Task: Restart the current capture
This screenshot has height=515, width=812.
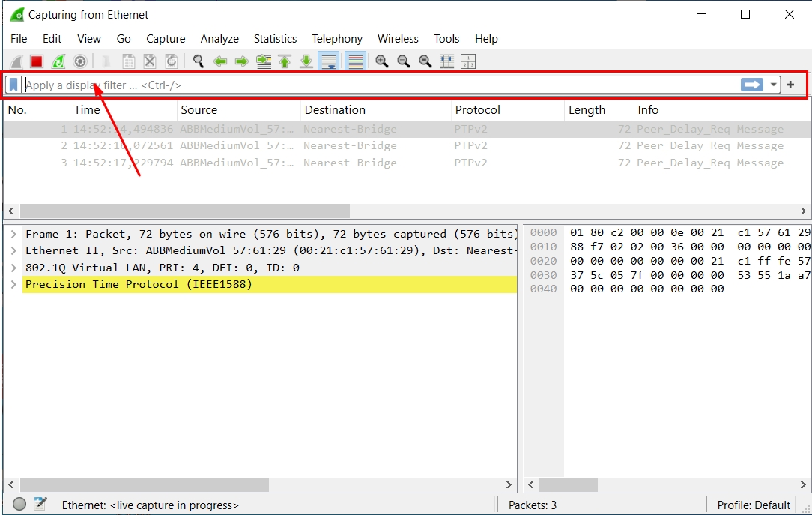Action: [x=58, y=61]
